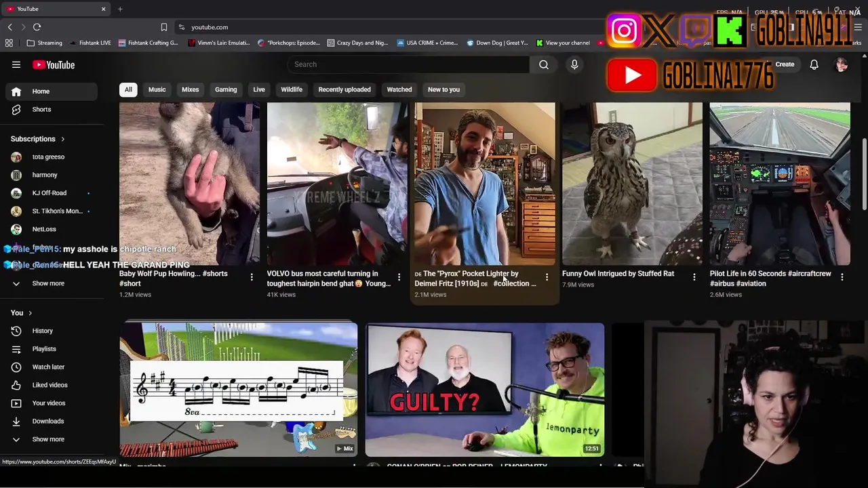Open History in the sidebar

tap(52, 331)
